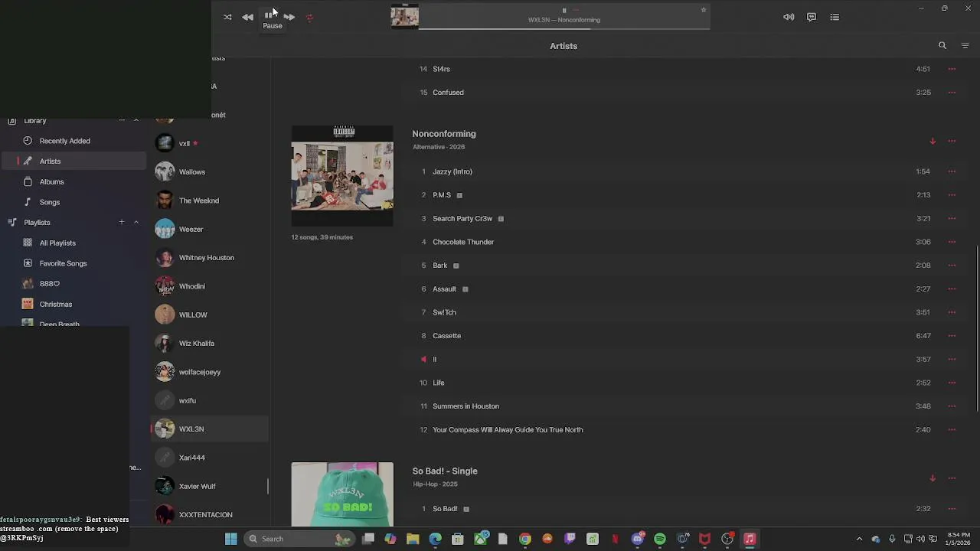Open So Bad! - Single more options

coord(952,478)
